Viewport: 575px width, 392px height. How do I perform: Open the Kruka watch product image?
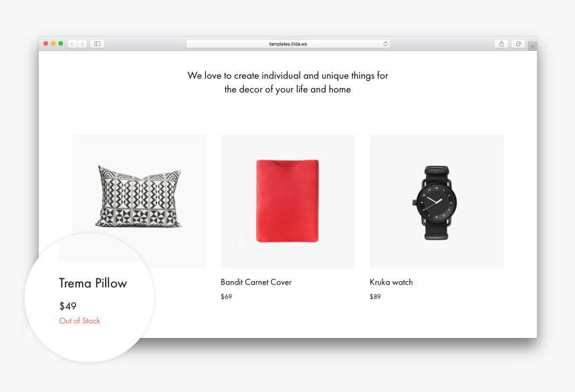click(437, 202)
